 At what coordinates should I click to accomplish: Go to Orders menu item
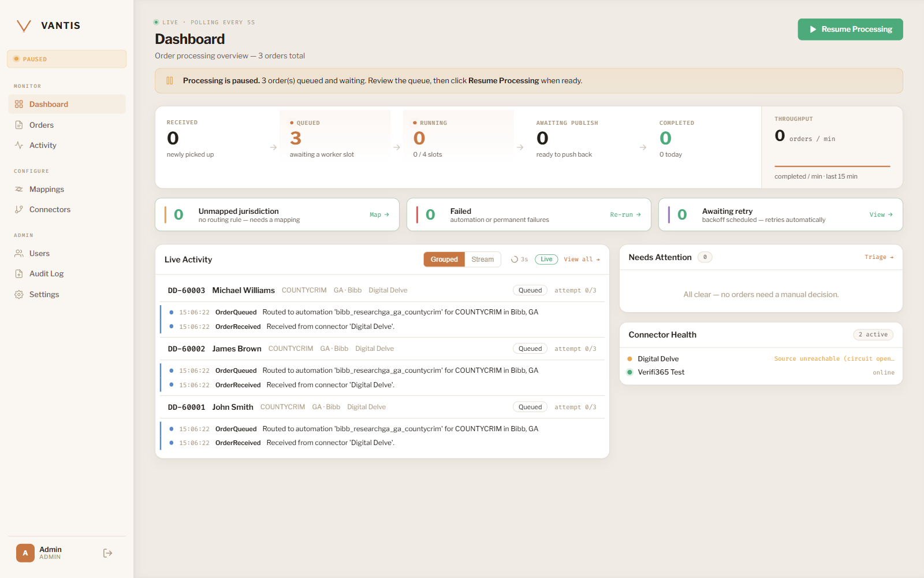click(66, 125)
